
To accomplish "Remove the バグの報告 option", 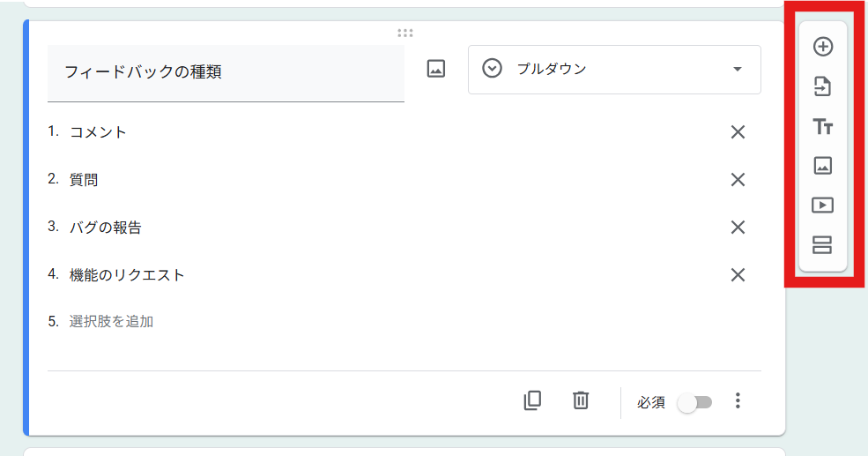I will (x=738, y=228).
